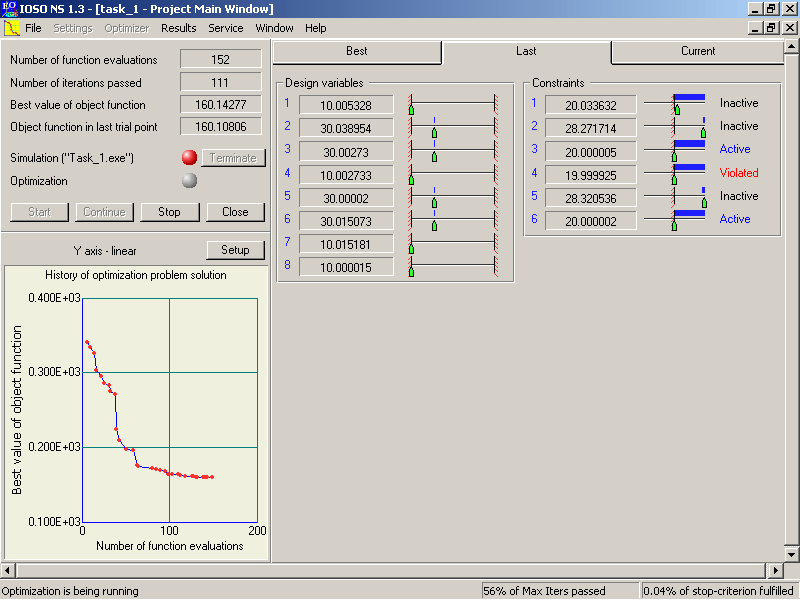This screenshot has height=600, width=800.
Task: Click the Close button
Action: (235, 212)
